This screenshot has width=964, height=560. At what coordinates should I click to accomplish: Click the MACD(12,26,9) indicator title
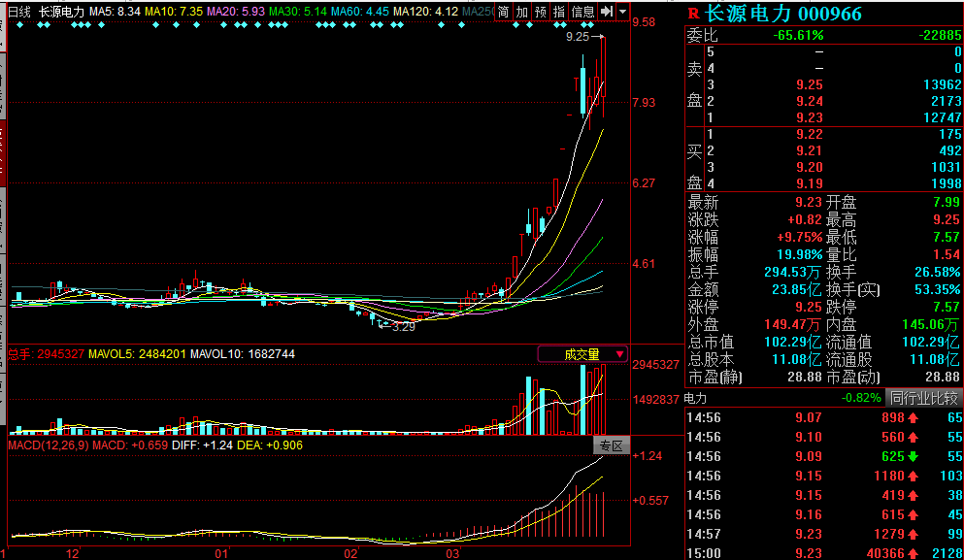(48, 445)
